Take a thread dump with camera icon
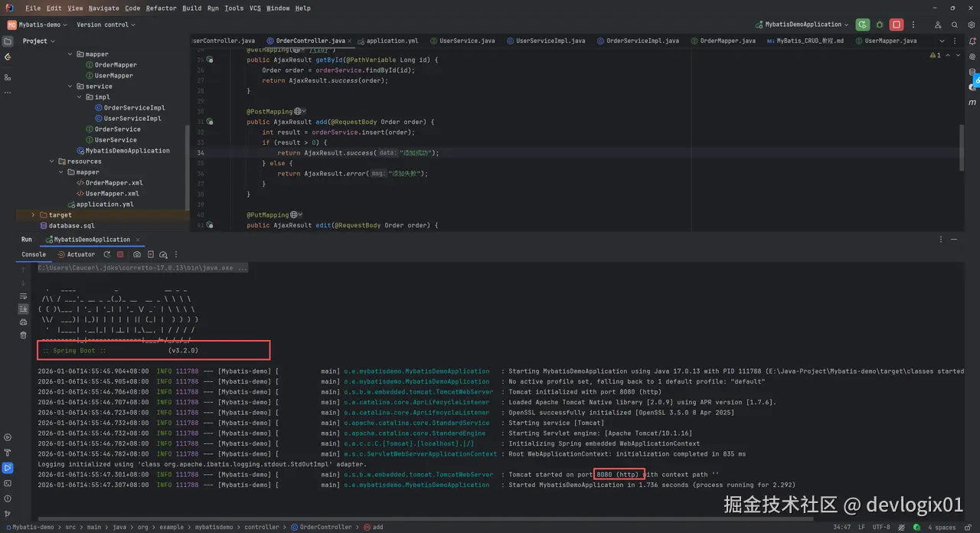980x533 pixels. [x=137, y=254]
